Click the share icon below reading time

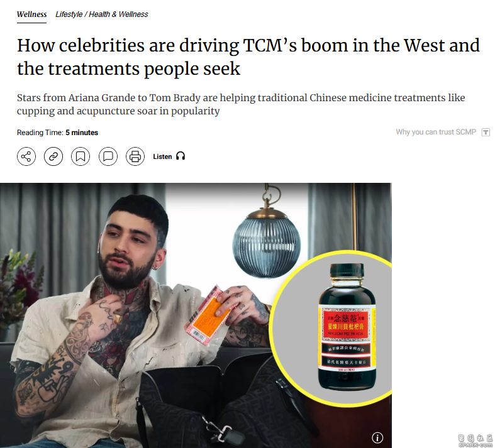click(x=26, y=156)
